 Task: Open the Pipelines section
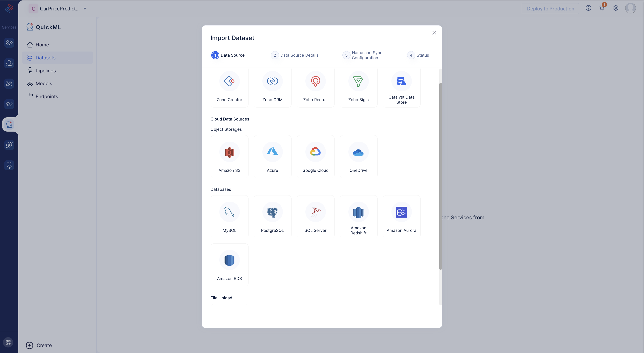[57, 71]
